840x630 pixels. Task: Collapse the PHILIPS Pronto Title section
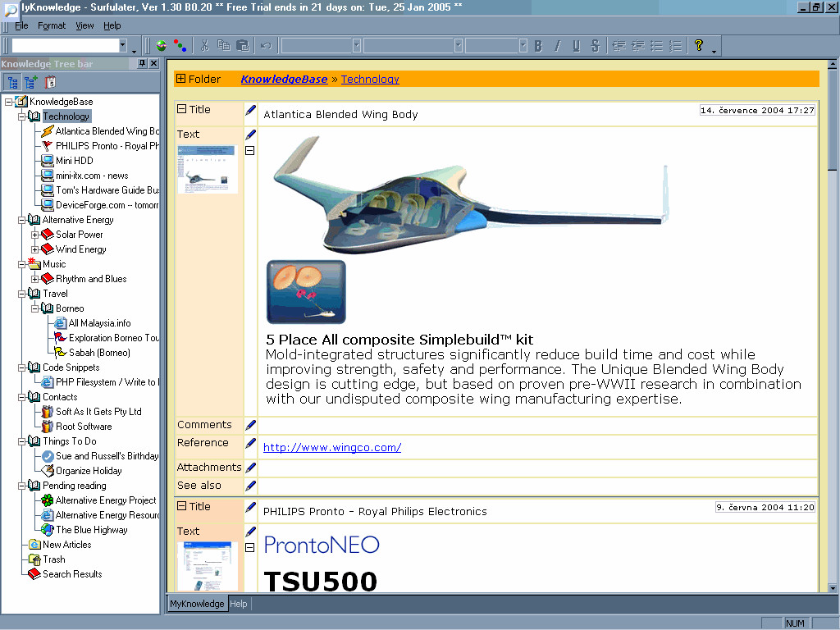181,505
